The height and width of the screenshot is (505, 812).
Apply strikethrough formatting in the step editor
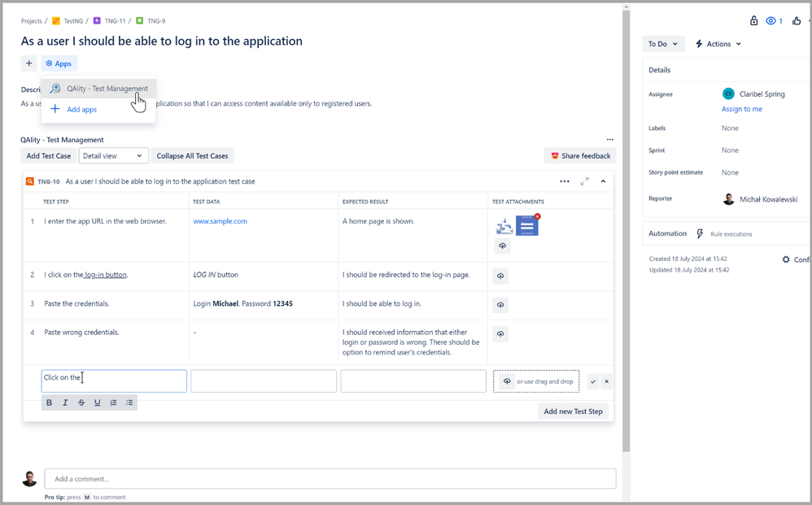point(81,402)
